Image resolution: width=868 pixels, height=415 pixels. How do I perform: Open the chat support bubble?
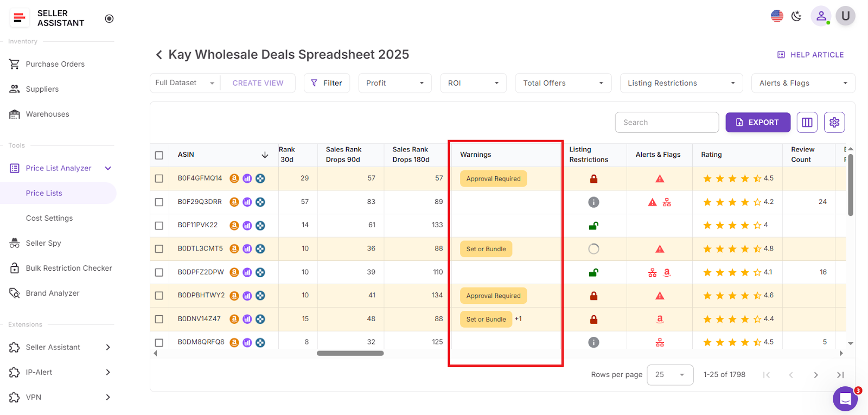coord(845,399)
